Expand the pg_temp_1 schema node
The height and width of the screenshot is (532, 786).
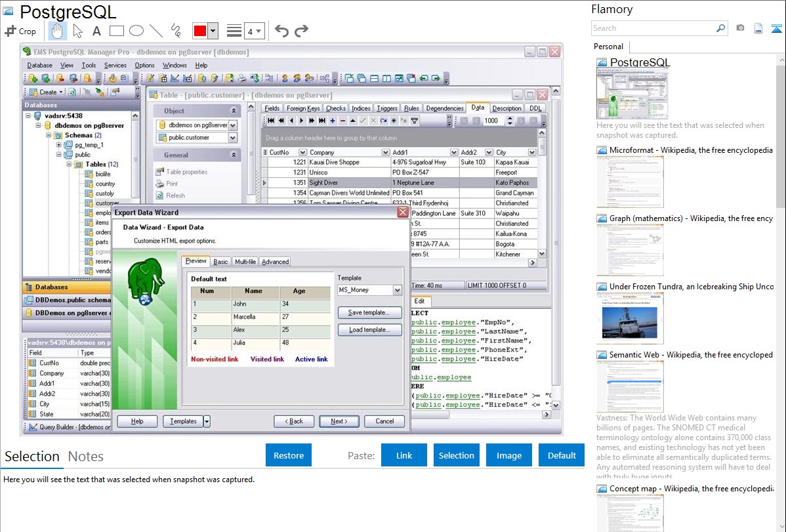58,145
